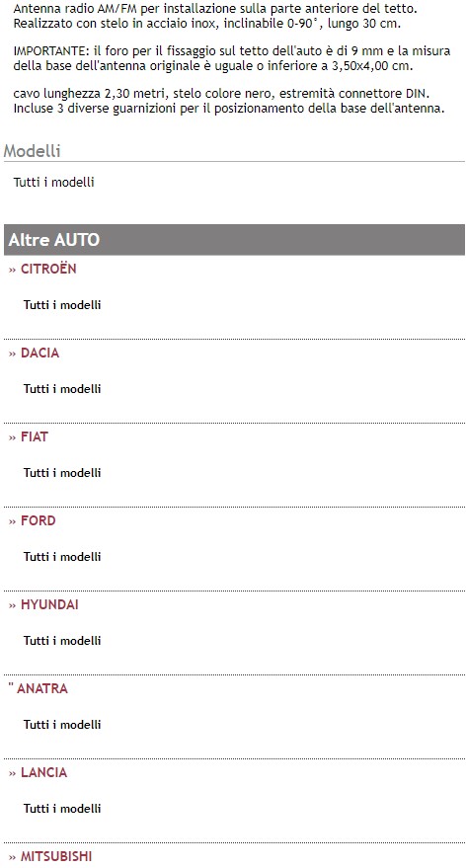The image size is (467, 868).
Task: Select Tutti i modelli under LANCIA
Action: tap(62, 809)
